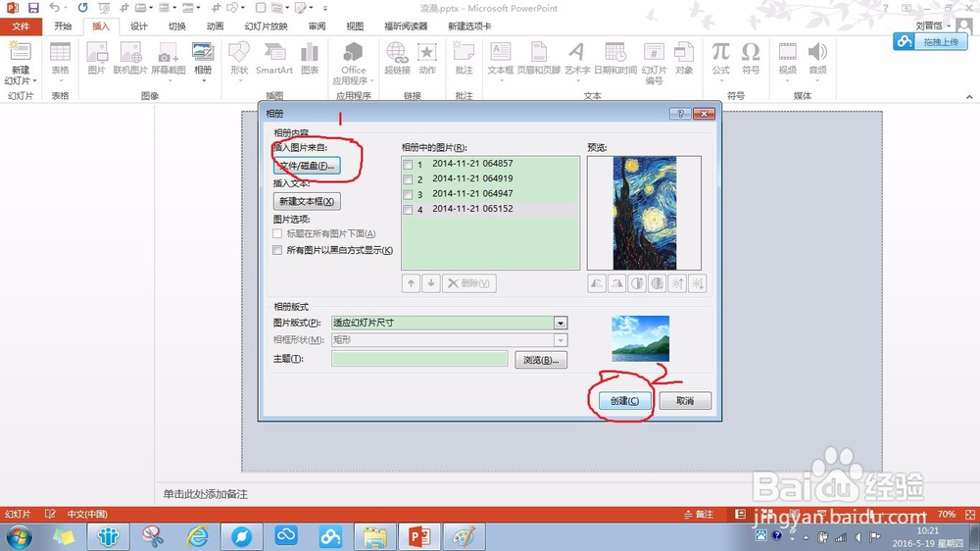Image resolution: width=980 pixels, height=551 pixels.
Task: Switch to the Transitions (切换) tab
Action: tap(176, 26)
